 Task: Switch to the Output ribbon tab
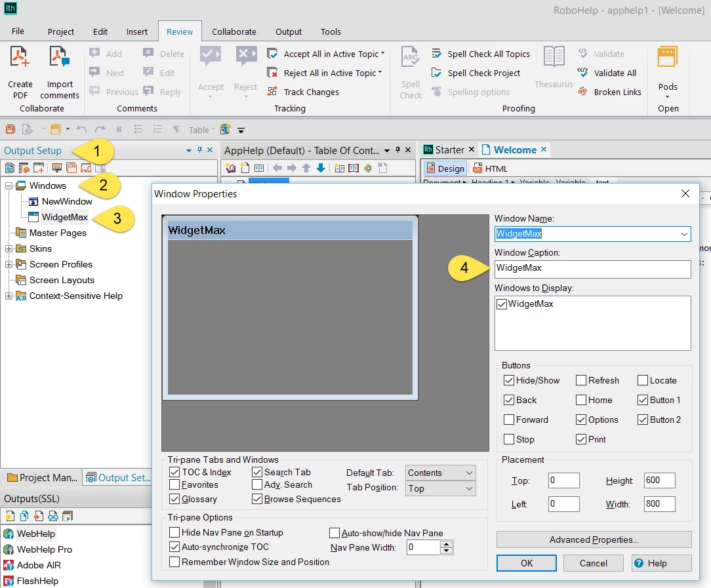pos(289,31)
